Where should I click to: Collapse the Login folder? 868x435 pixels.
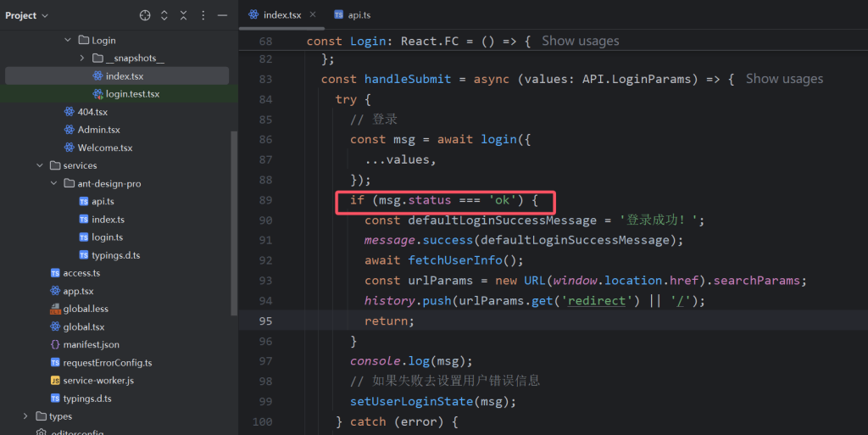[x=68, y=40]
